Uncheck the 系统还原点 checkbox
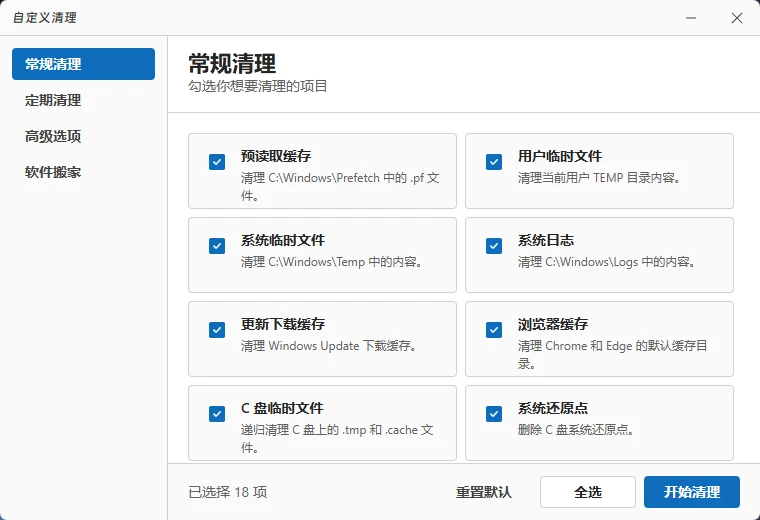The height and width of the screenshot is (520, 760). [x=494, y=414]
